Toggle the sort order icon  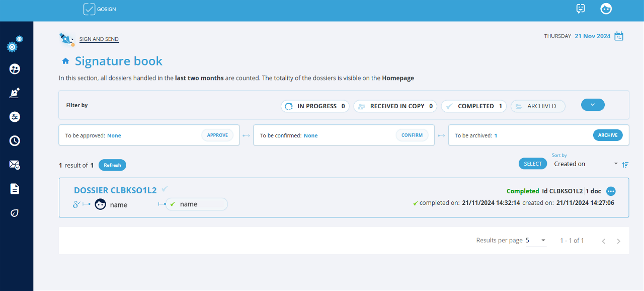click(625, 165)
